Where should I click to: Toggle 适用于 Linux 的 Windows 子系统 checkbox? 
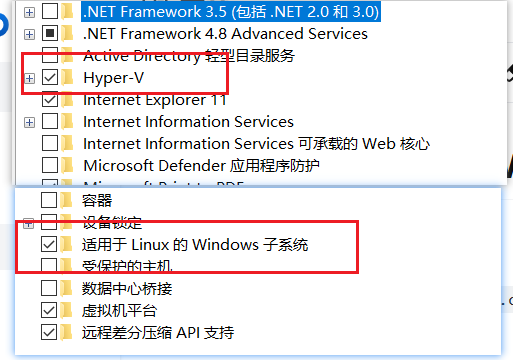[49, 244]
